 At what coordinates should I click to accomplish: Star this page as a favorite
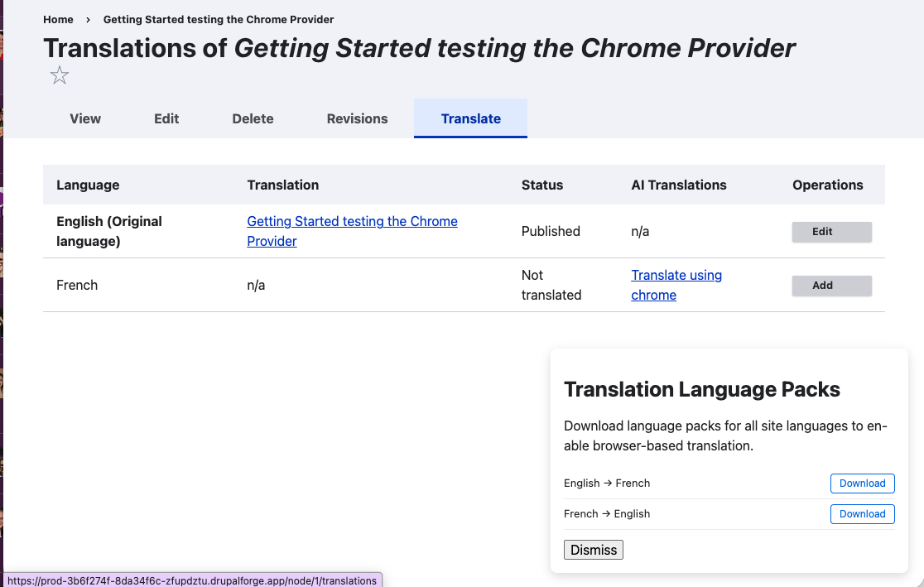[x=59, y=75]
